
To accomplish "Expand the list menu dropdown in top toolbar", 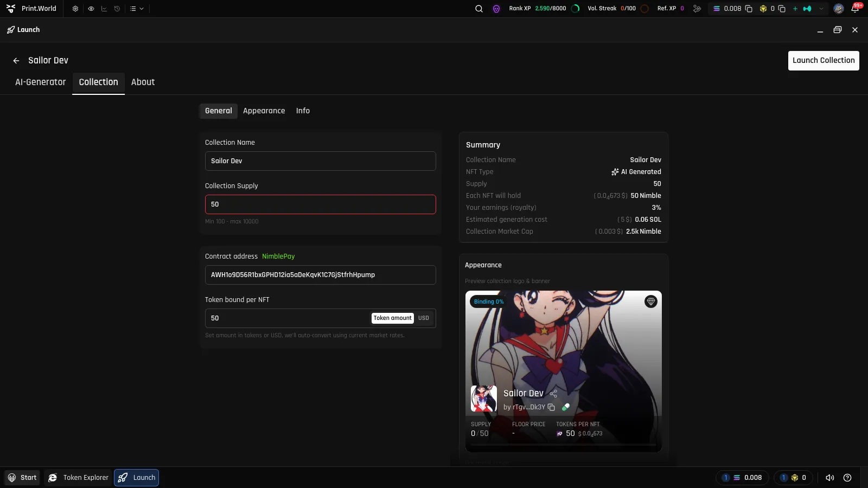I will (x=137, y=9).
